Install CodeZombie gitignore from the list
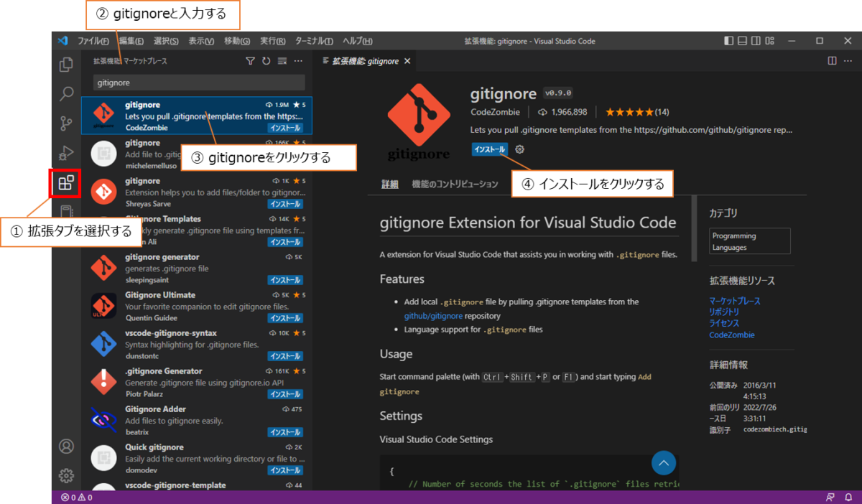 point(285,128)
